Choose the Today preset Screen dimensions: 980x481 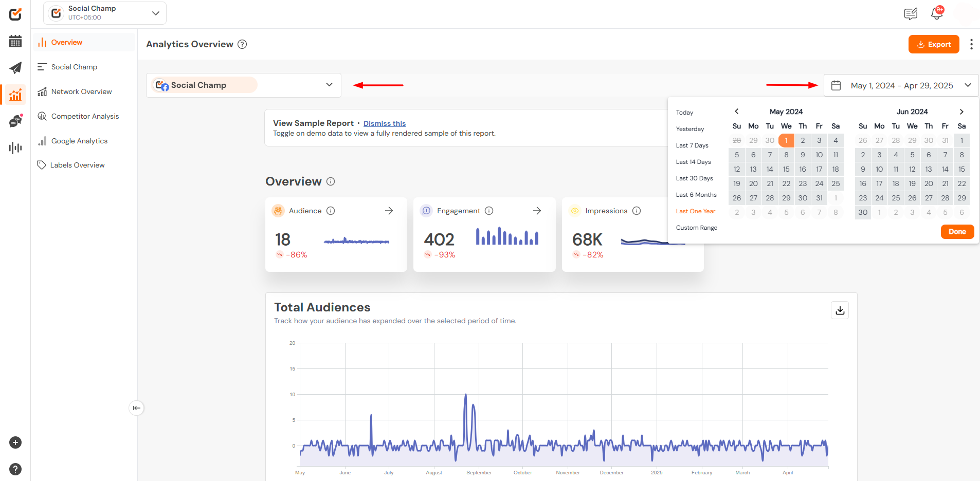[685, 113]
